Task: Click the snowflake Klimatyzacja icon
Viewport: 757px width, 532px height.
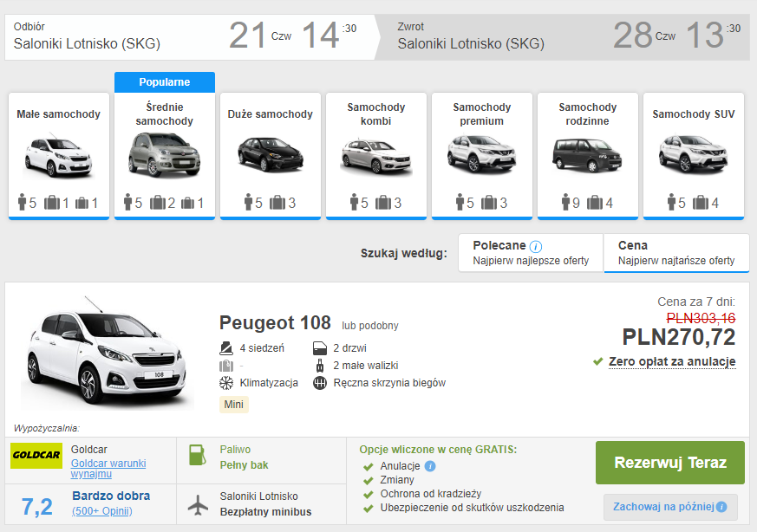Action: point(226,383)
